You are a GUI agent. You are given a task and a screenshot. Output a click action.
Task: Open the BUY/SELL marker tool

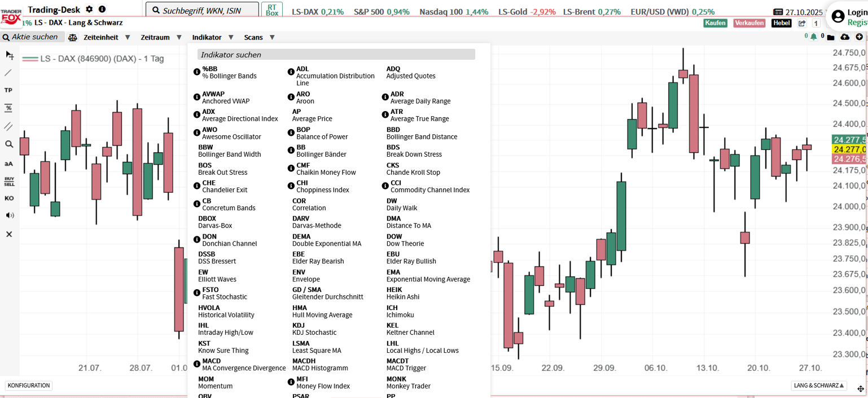pos(9,181)
